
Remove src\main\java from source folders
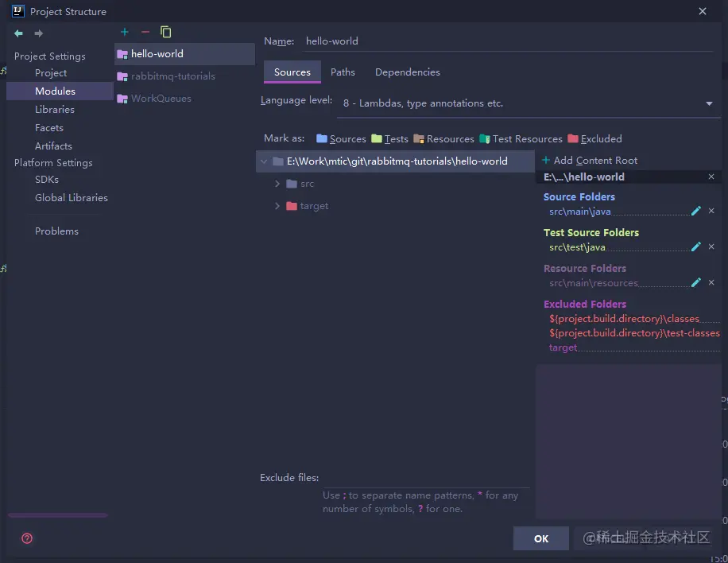[711, 211]
